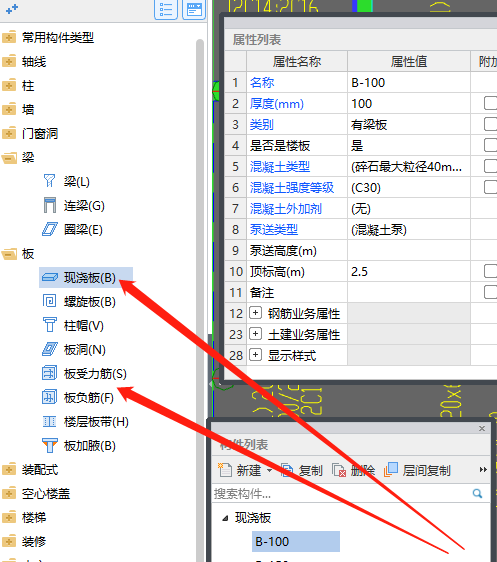Select the 现浇板(B) slab icon
Image resolution: width=497 pixels, height=562 pixels.
[x=49, y=277]
